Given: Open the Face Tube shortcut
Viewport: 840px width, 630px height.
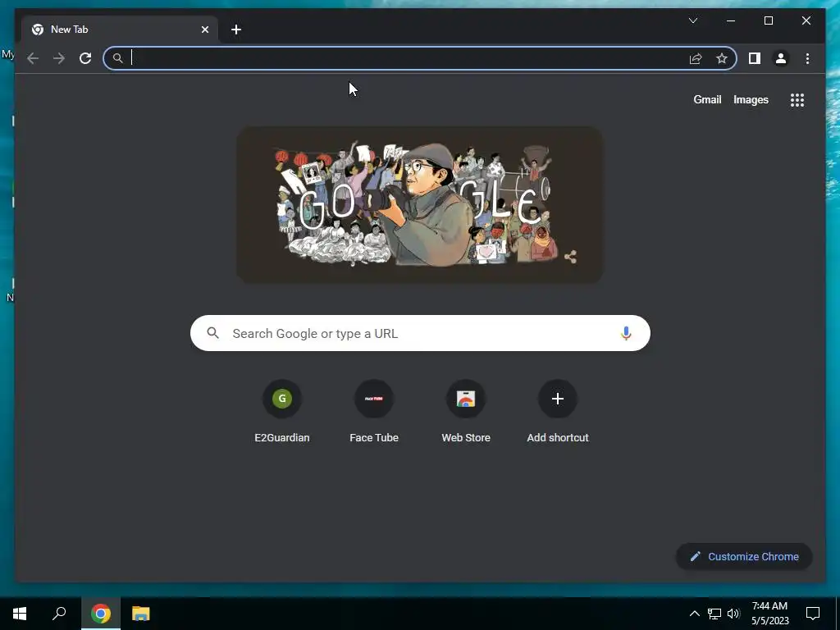Looking at the screenshot, I should tap(374, 412).
